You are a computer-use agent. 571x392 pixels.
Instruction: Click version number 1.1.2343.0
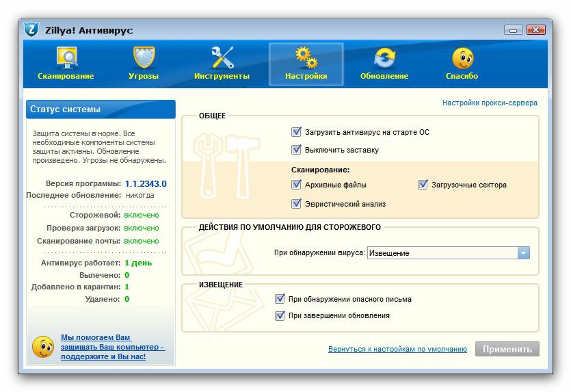(146, 184)
